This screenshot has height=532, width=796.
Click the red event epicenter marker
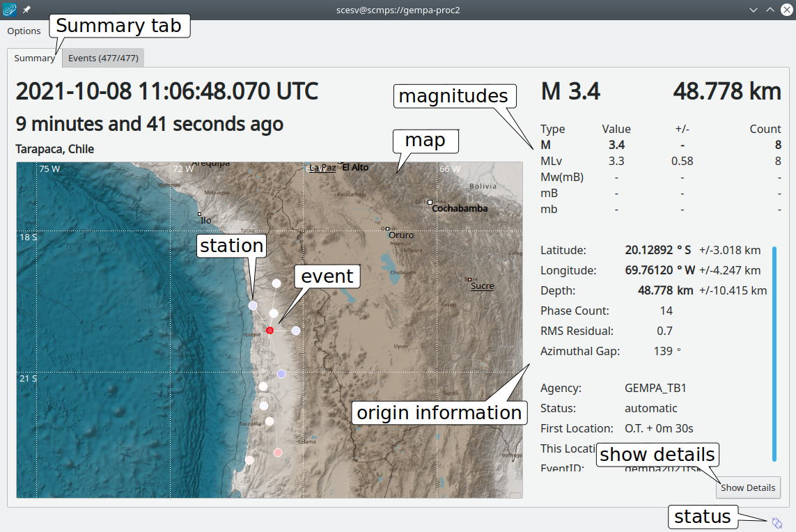pos(270,330)
